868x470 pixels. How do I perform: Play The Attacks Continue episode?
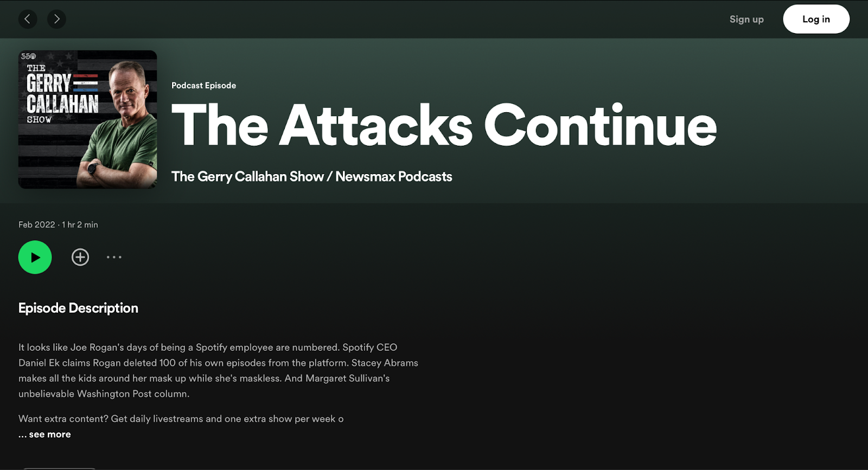coord(35,257)
